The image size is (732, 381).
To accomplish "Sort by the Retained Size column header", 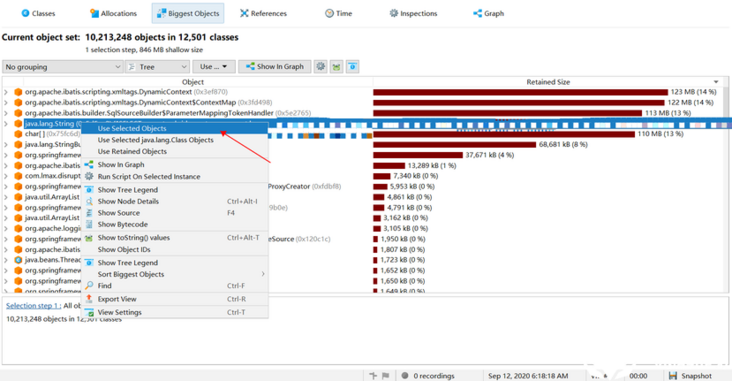I will coord(548,82).
